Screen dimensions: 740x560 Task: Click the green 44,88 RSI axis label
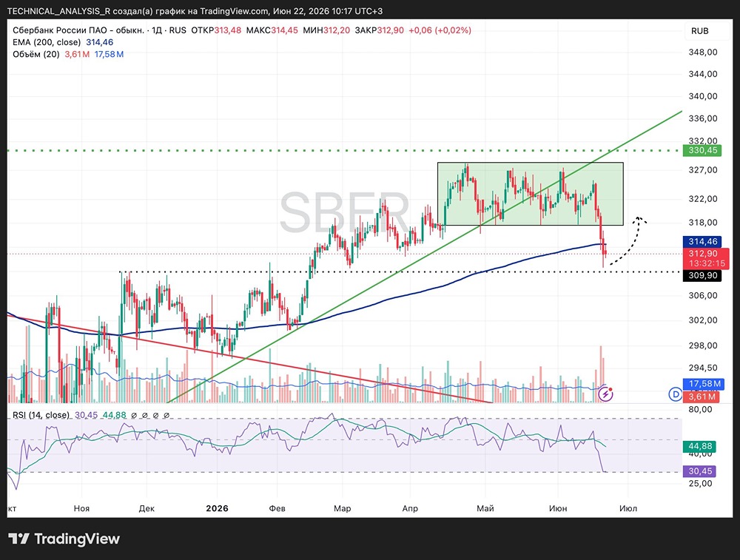click(x=700, y=446)
